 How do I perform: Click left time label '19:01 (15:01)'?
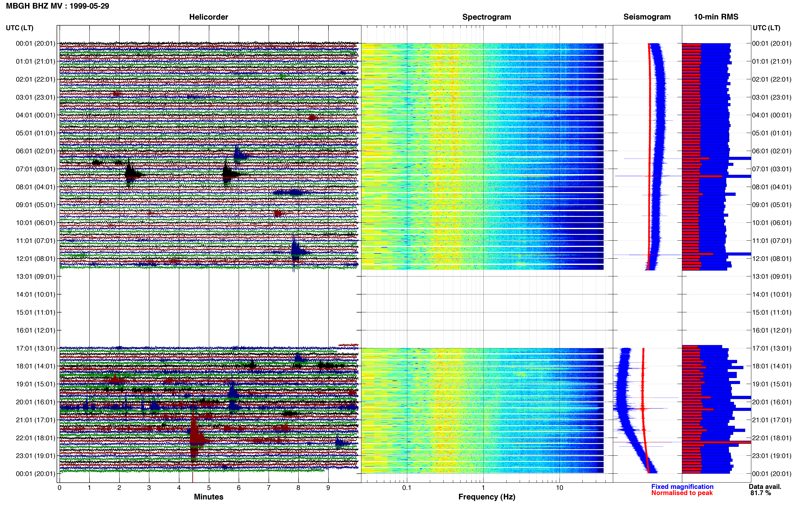pyautogui.click(x=36, y=384)
